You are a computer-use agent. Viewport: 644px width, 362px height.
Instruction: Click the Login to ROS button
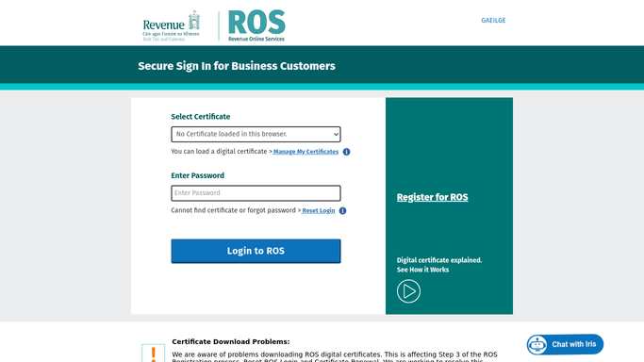[256, 251]
